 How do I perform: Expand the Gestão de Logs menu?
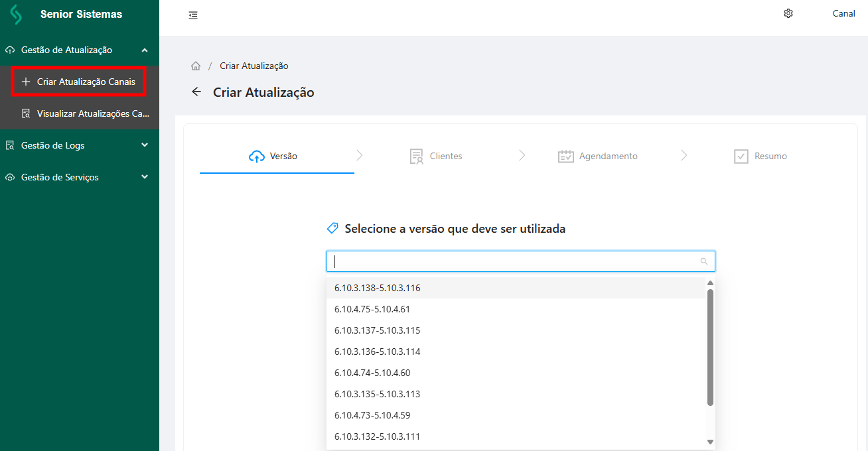point(145,145)
